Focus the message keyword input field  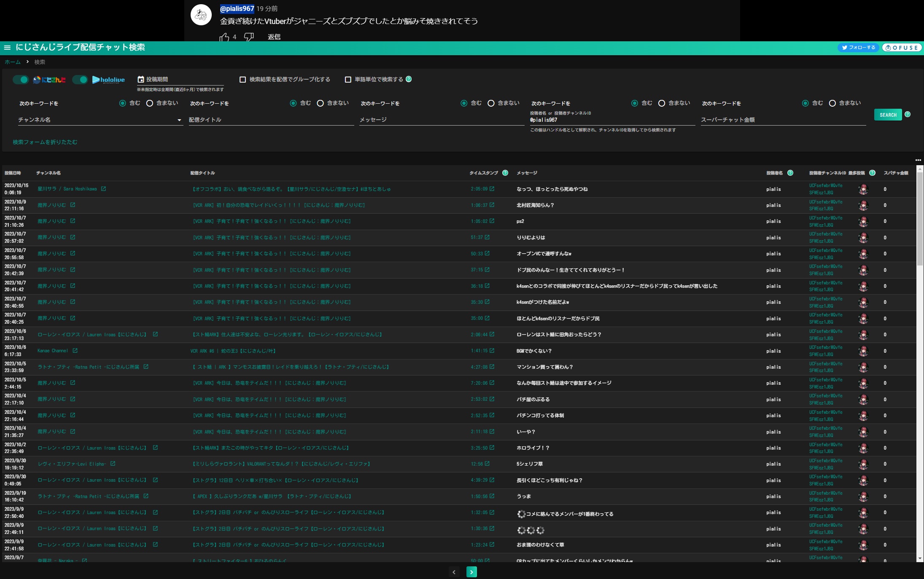pyautogui.click(x=442, y=120)
